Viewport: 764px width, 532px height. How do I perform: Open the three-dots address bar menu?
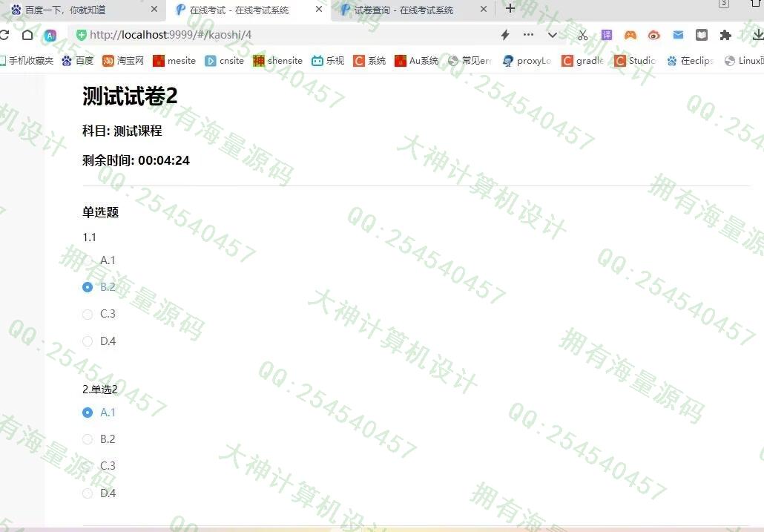(x=528, y=35)
